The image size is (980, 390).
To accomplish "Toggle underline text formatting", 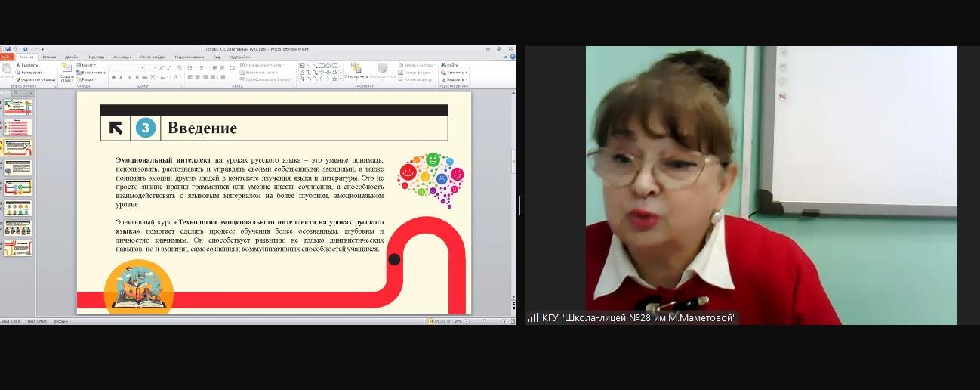I will [x=129, y=77].
